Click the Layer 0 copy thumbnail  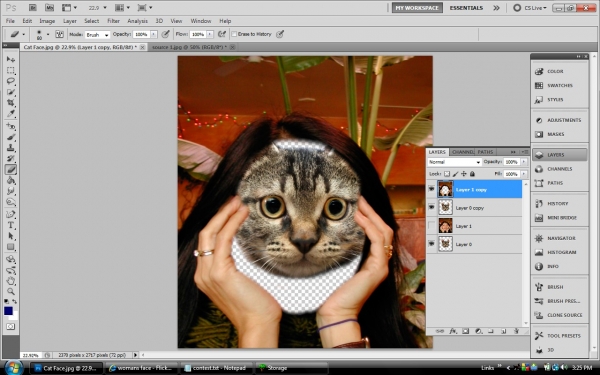tap(445, 207)
